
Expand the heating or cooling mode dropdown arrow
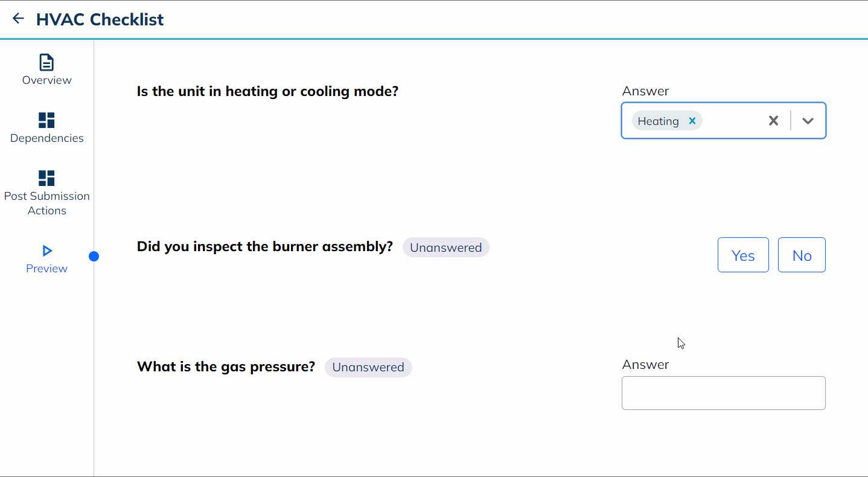[x=808, y=121]
